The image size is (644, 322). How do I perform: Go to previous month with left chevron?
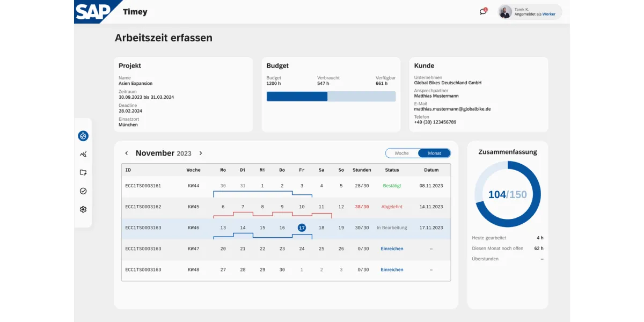(127, 153)
